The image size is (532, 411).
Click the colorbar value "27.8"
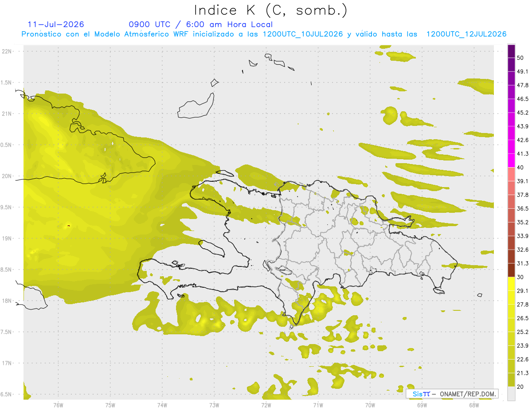click(x=523, y=305)
